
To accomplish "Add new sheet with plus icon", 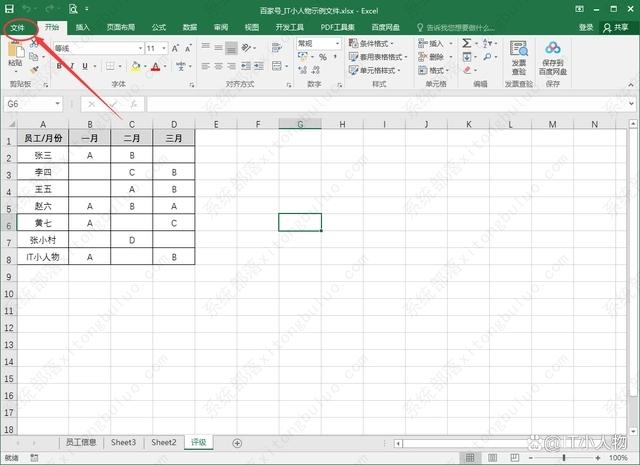I will (x=237, y=442).
